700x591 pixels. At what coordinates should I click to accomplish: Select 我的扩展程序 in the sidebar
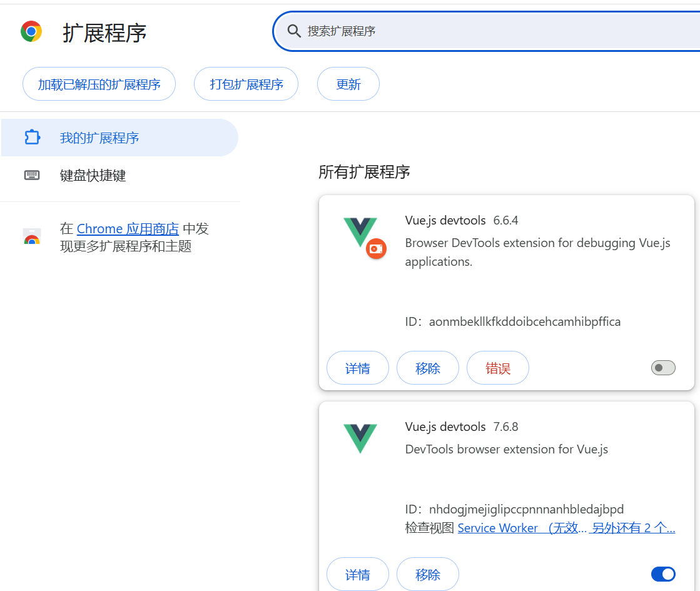119,138
